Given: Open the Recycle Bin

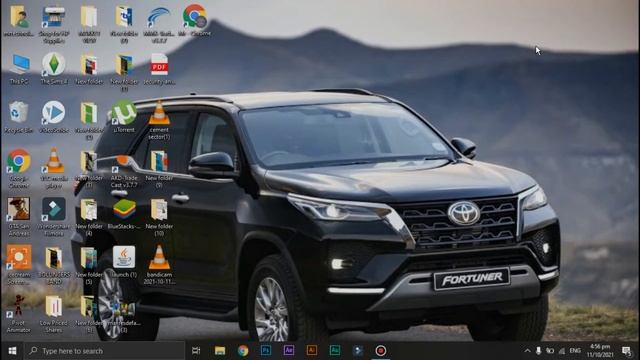Looking at the screenshot, I should pyautogui.click(x=18, y=117).
